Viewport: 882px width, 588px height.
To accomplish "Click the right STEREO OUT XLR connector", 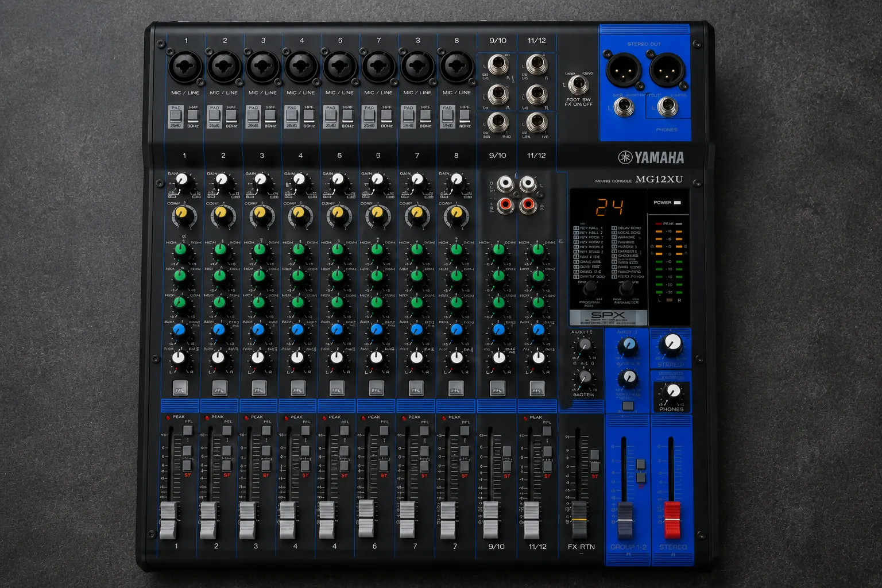I will tap(667, 69).
